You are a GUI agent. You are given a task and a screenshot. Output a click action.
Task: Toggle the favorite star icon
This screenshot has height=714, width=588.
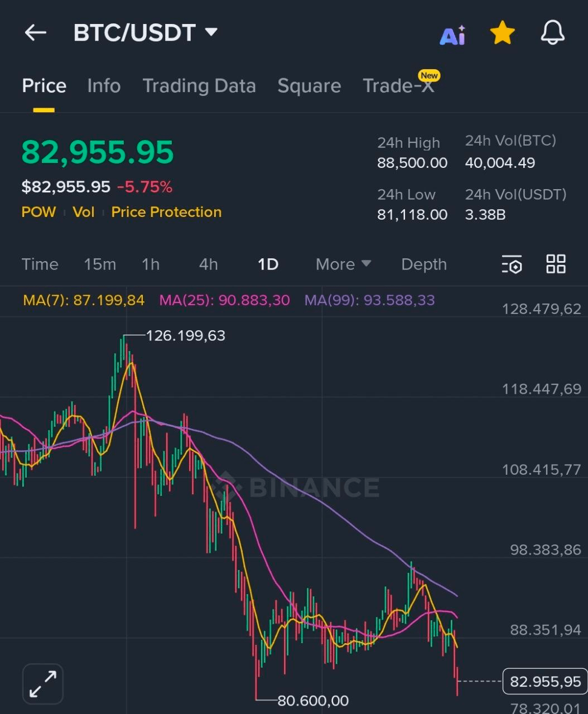click(502, 33)
